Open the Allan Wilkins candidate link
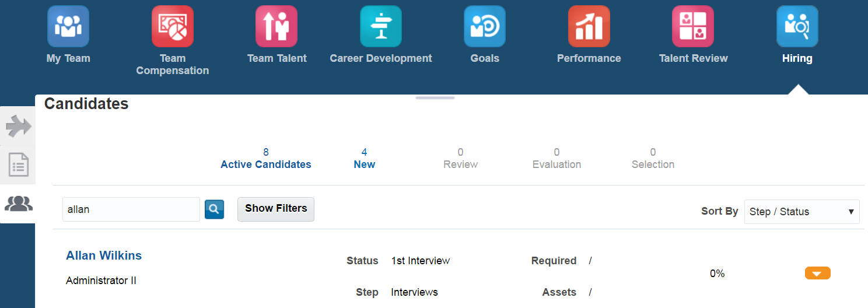The width and height of the screenshot is (868, 308). [x=104, y=256]
